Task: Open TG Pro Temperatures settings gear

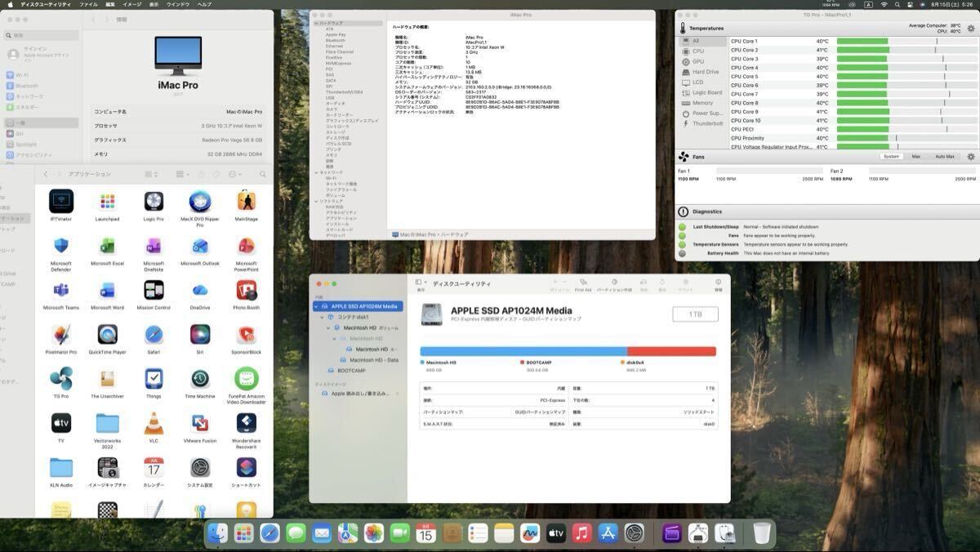Action: [x=971, y=28]
